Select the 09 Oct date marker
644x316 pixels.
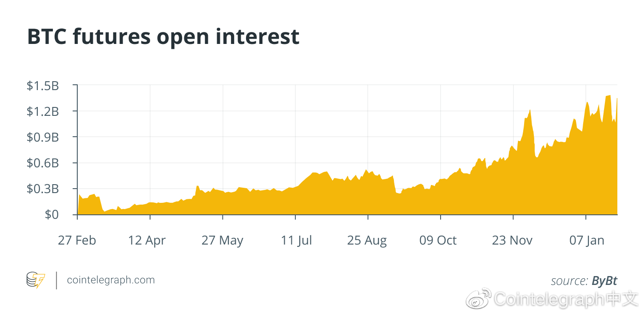[x=438, y=241]
